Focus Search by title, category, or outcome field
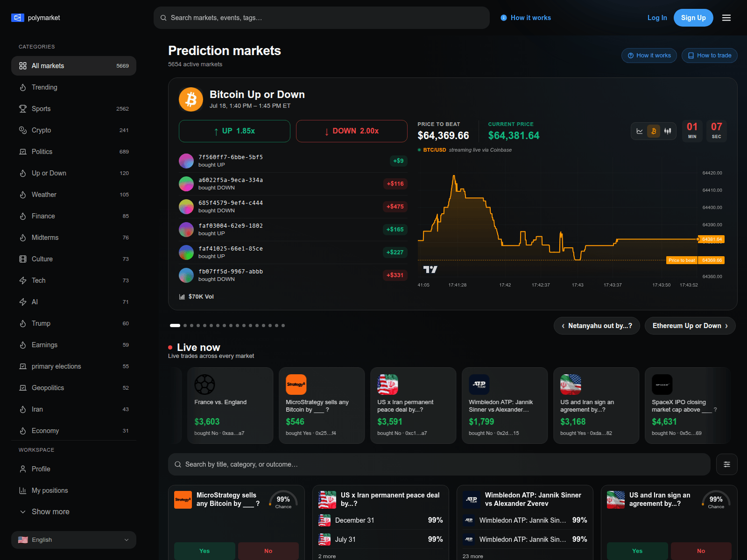747x560 pixels. 439,464
